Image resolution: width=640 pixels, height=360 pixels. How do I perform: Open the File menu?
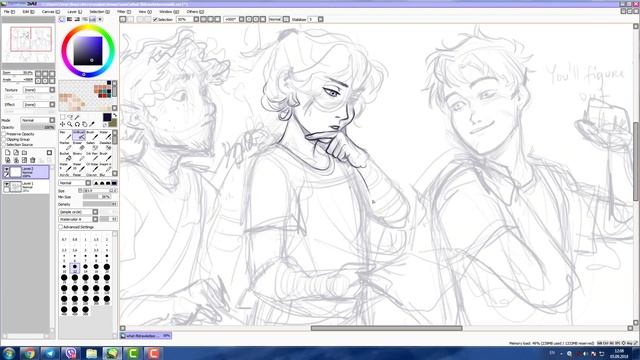click(x=9, y=12)
